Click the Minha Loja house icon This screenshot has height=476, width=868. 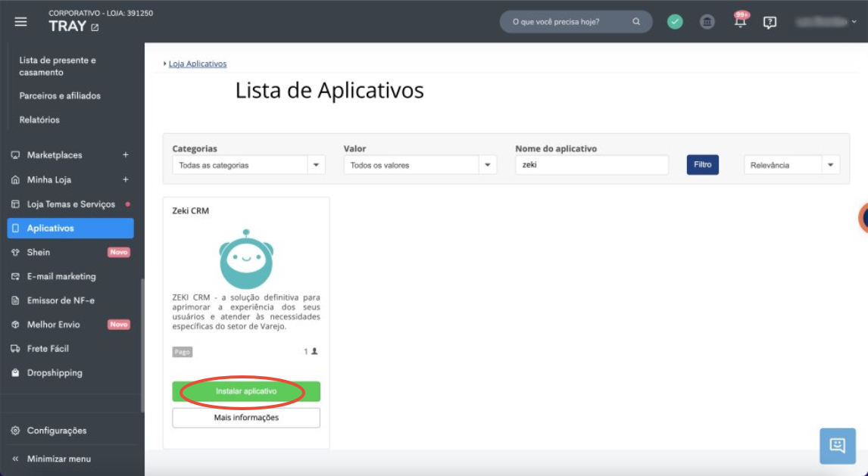point(15,179)
